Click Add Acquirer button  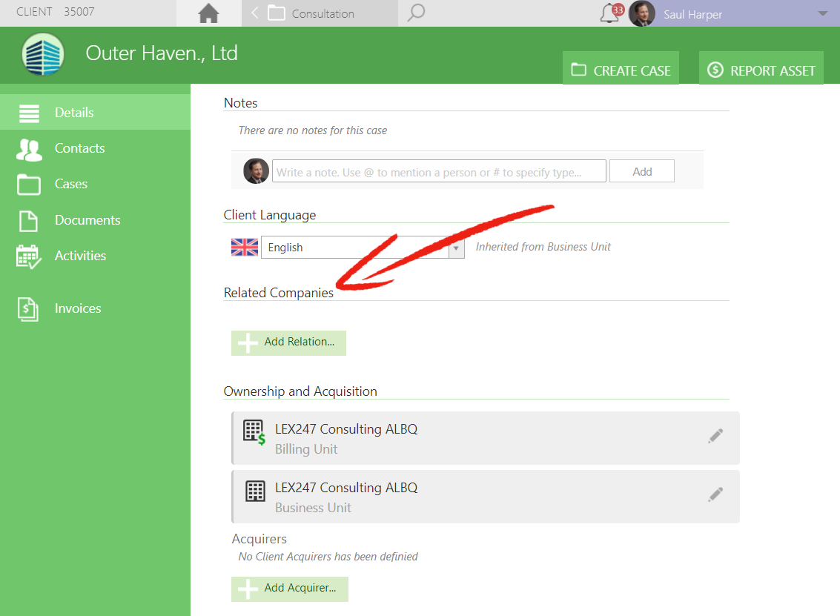290,589
